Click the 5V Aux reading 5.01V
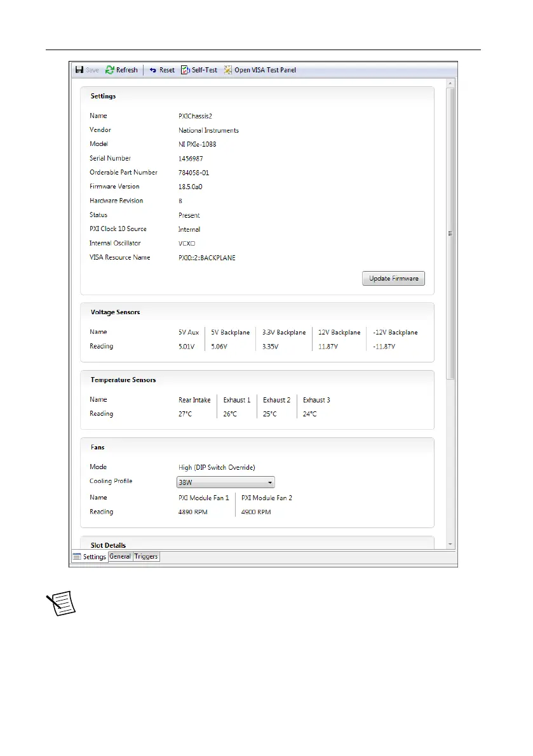 187,347
